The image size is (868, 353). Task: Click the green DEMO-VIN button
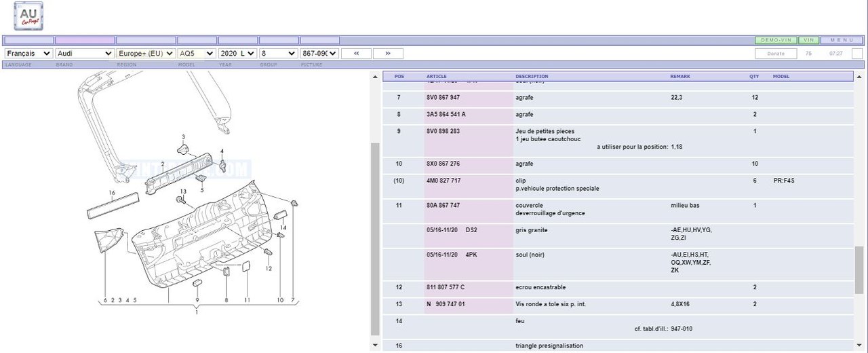[x=776, y=40]
